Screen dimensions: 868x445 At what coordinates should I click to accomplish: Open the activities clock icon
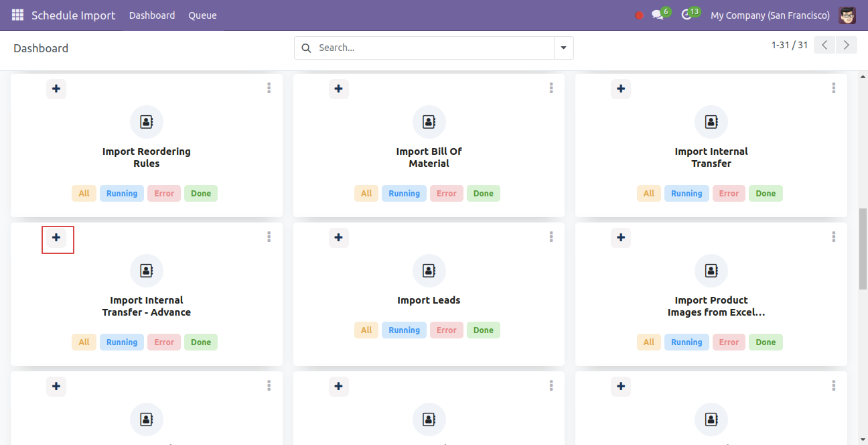[x=686, y=15]
